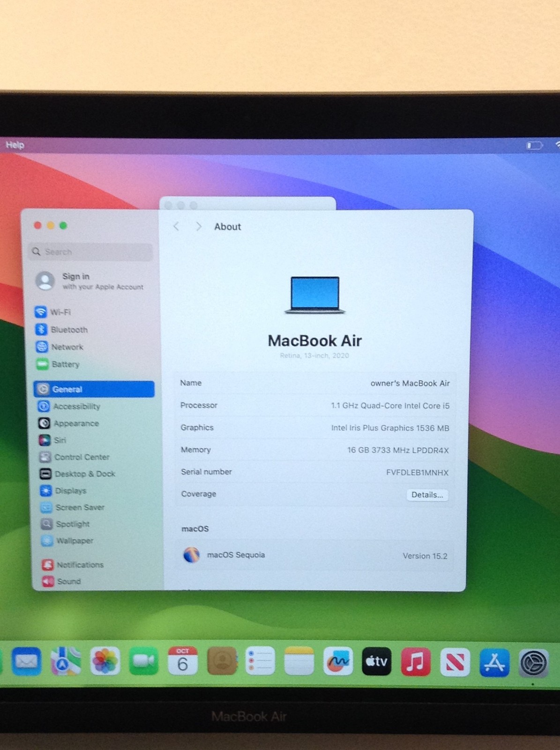
Task: Click the Version 15.2 text
Action: [x=425, y=556]
